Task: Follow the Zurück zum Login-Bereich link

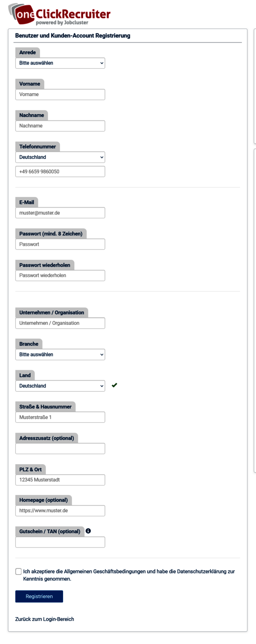Action: coord(44,619)
